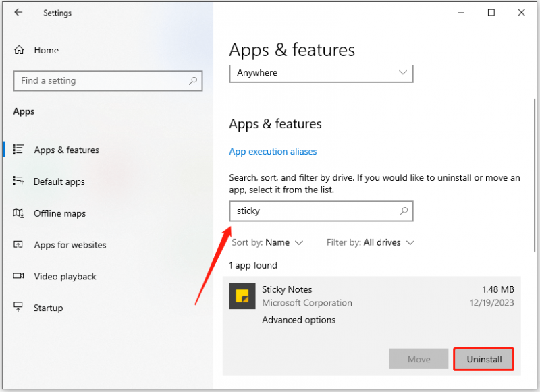Click the Sticky Notes app icon
The image size is (540, 392).
click(242, 296)
